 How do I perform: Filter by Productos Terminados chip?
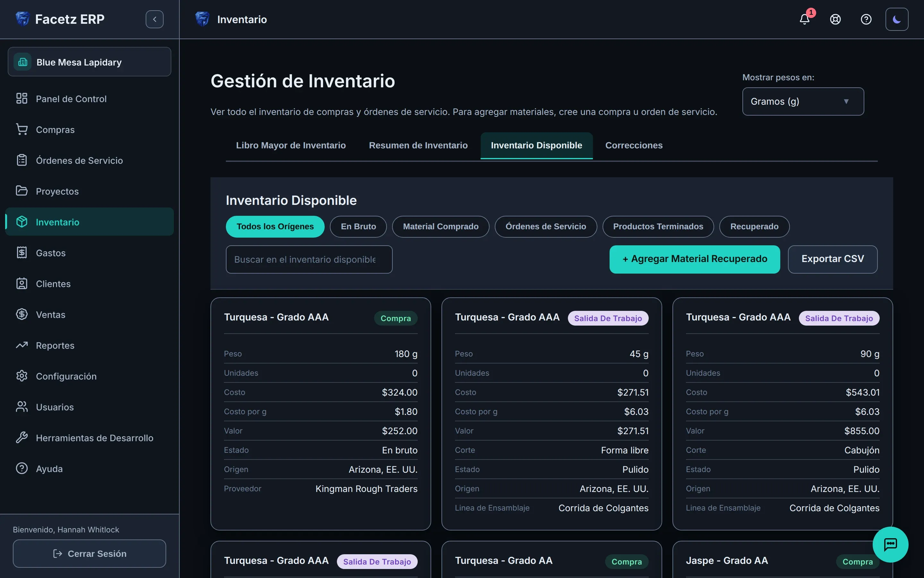658,227
